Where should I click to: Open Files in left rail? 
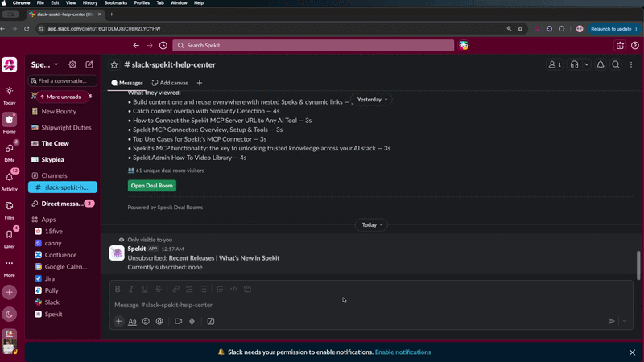[x=9, y=209]
